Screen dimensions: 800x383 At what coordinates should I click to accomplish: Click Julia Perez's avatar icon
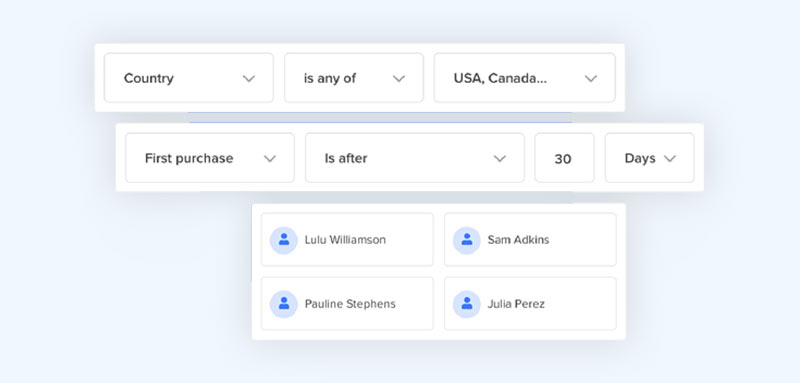click(x=467, y=304)
